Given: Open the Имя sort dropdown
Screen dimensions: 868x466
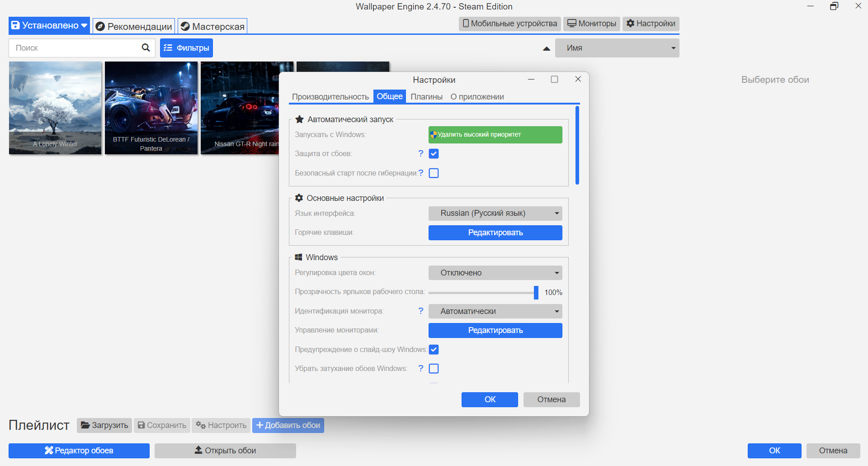Looking at the screenshot, I should click(617, 48).
